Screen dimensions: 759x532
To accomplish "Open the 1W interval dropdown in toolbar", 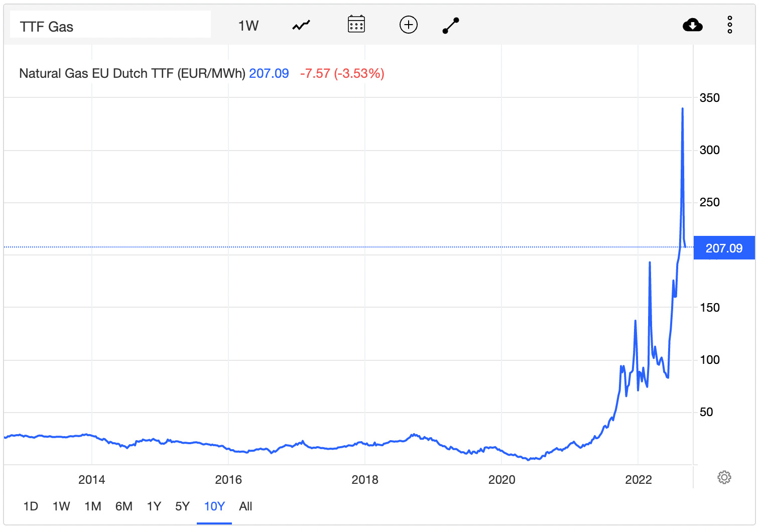I will tap(248, 26).
